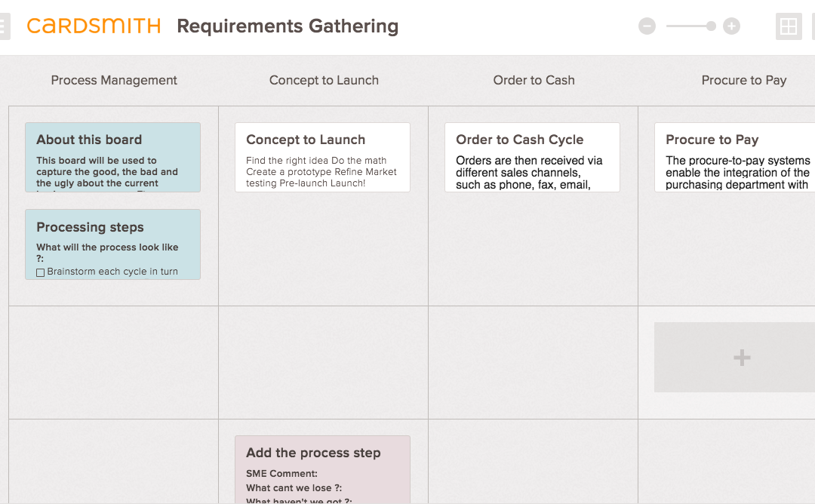The image size is (815, 504).
Task: Check the Brainstorm each cycle in turn box
Action: (x=41, y=272)
